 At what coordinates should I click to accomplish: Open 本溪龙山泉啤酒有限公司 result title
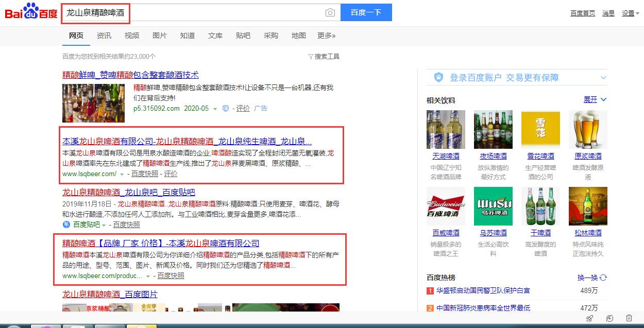[x=187, y=141]
